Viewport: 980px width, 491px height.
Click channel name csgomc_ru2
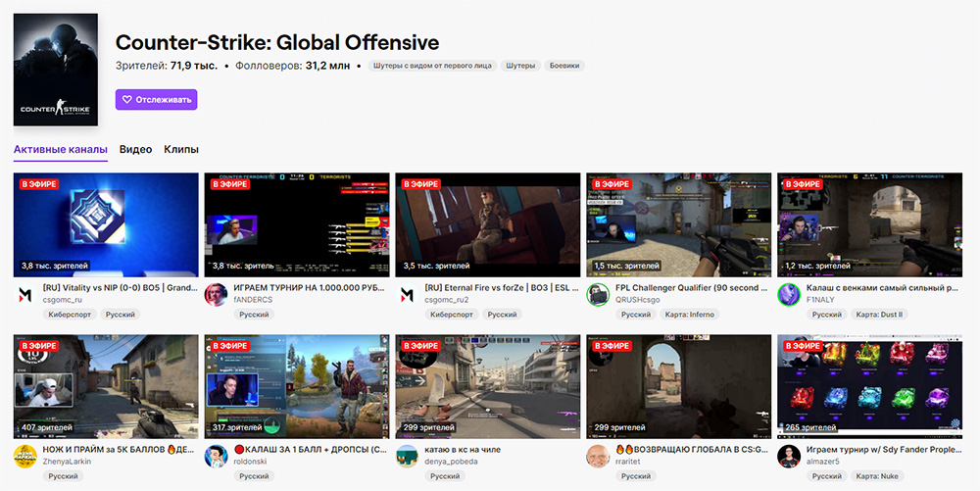tap(446, 300)
